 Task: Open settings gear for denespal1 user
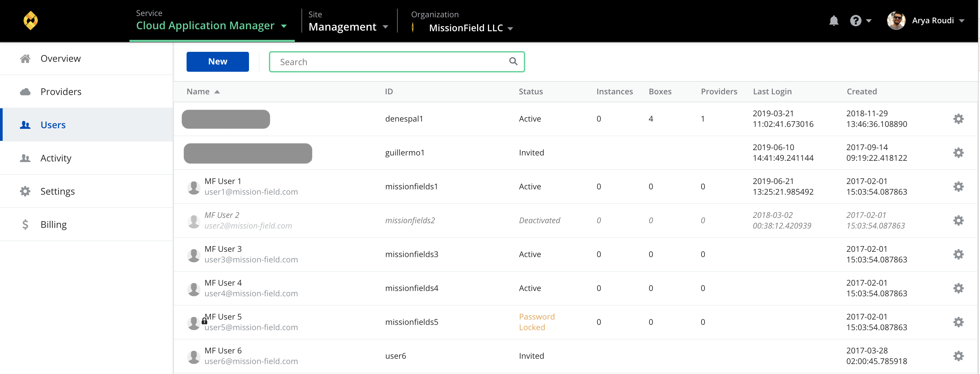pyautogui.click(x=959, y=119)
